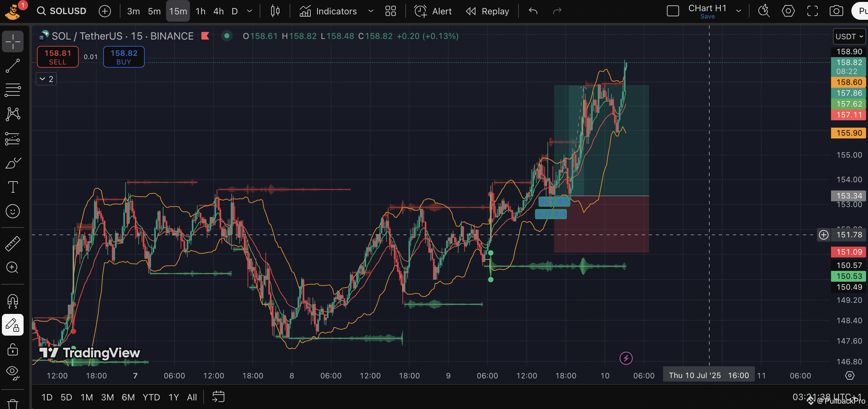Switch to the 5m timeframe
Viewport: 868px width, 409px height.
(154, 11)
